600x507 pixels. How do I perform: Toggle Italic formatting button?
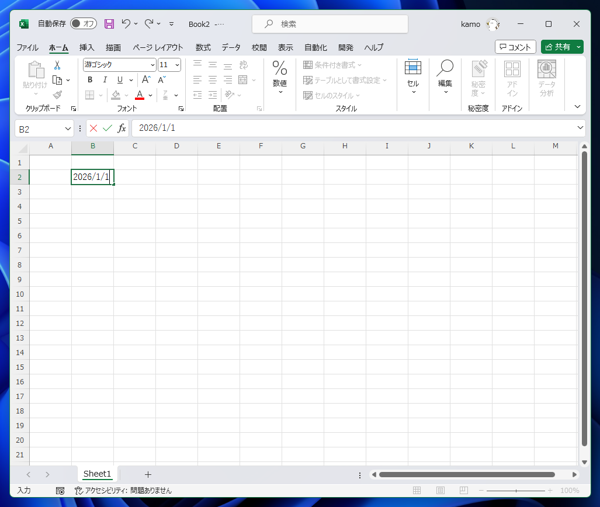point(105,80)
